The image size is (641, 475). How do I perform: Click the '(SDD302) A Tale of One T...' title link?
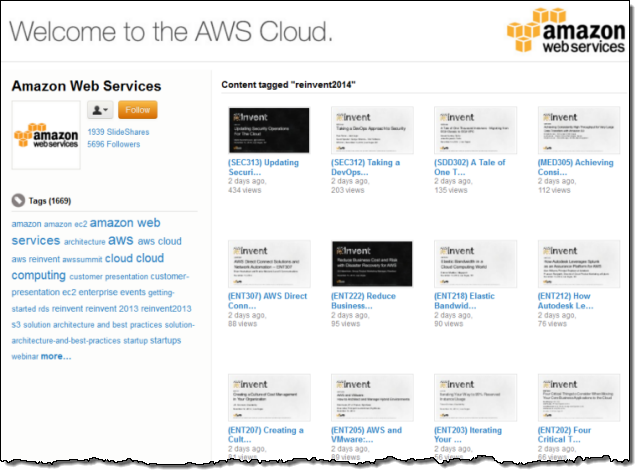[x=470, y=167]
